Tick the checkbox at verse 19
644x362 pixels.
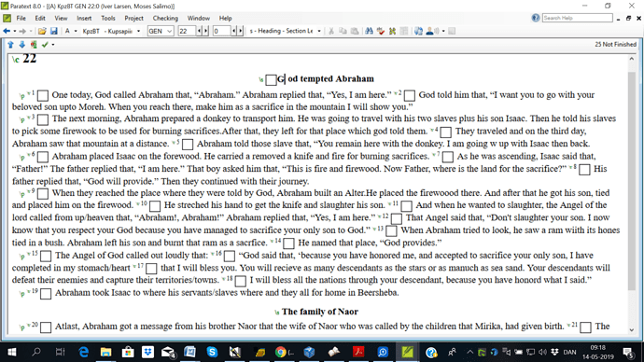[x=46, y=294]
